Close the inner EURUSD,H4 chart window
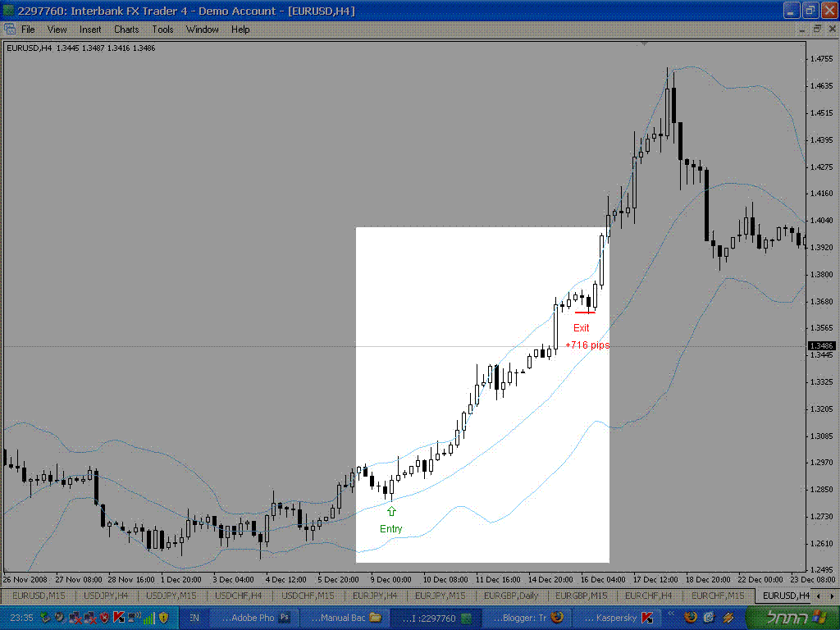The width and height of the screenshot is (840, 630). pos(832,30)
